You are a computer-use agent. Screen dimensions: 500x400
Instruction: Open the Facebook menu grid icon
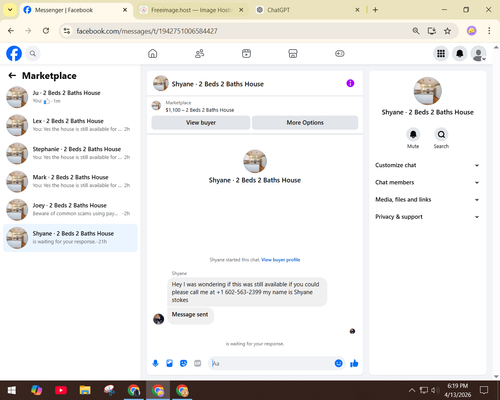pos(441,53)
